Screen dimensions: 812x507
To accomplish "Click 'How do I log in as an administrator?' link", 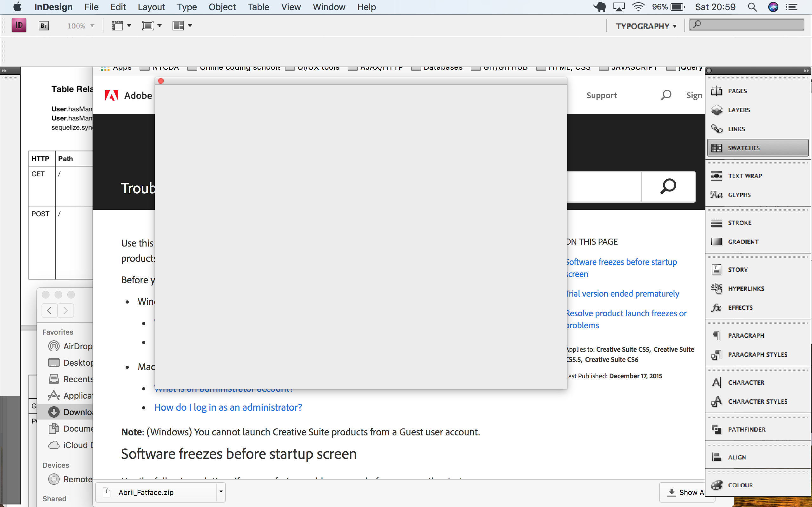I will pos(228,407).
